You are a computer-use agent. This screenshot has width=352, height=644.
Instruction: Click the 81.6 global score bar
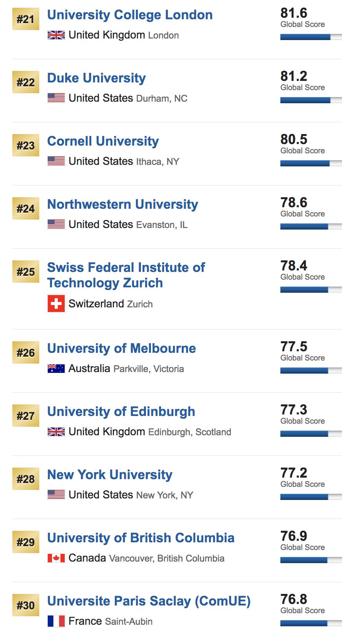tap(311, 37)
